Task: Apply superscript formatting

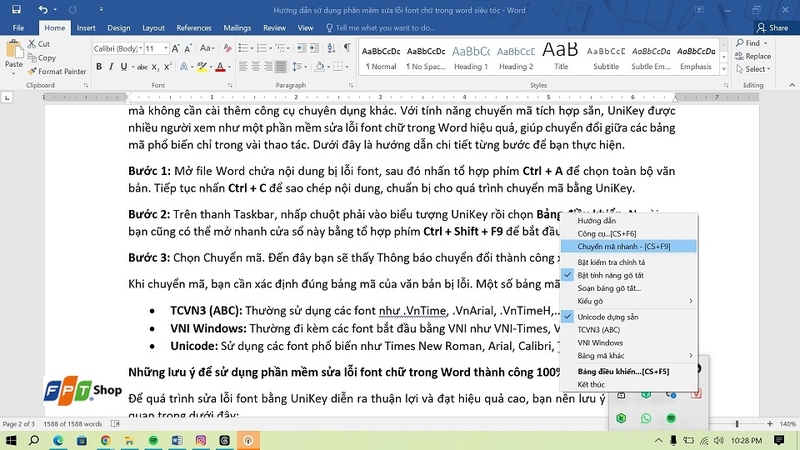Action: tap(167, 67)
